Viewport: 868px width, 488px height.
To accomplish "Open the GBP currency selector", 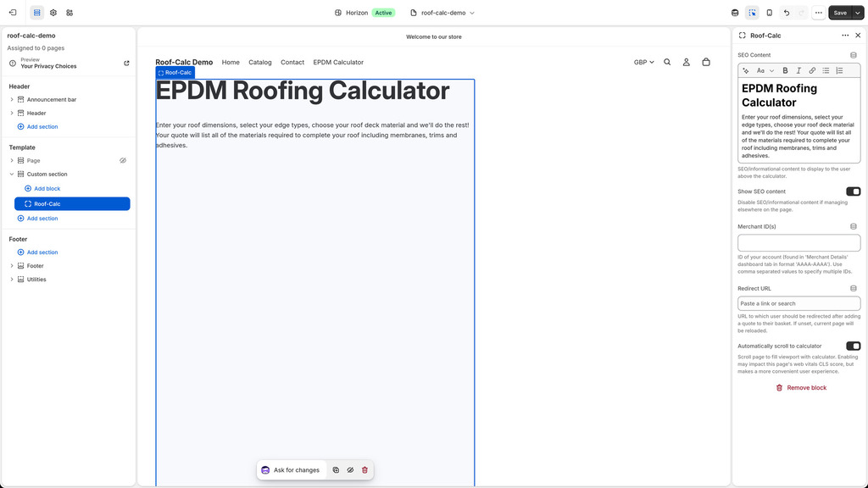I will 644,62.
